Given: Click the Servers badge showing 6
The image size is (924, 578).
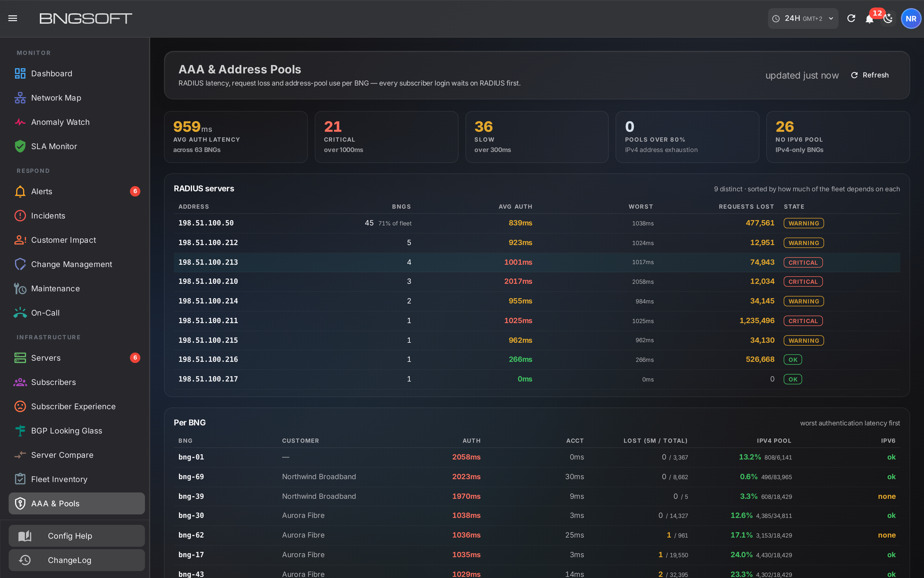Looking at the screenshot, I should 135,358.
